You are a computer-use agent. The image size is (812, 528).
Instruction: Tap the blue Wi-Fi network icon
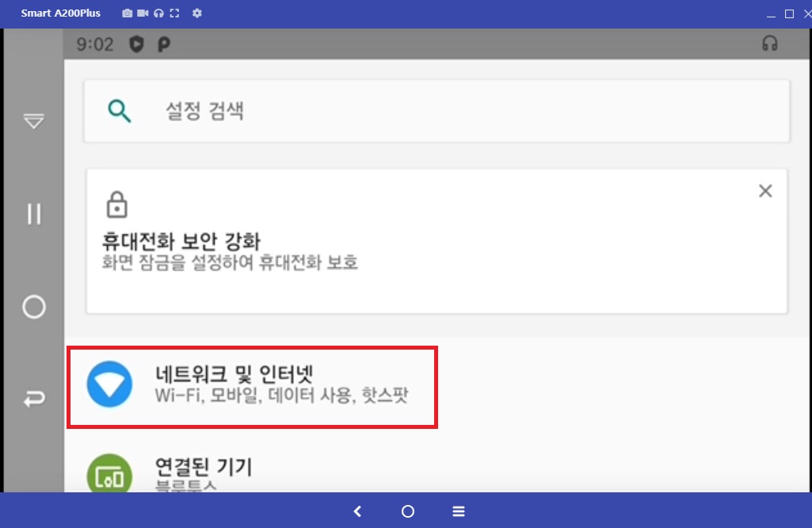click(109, 384)
